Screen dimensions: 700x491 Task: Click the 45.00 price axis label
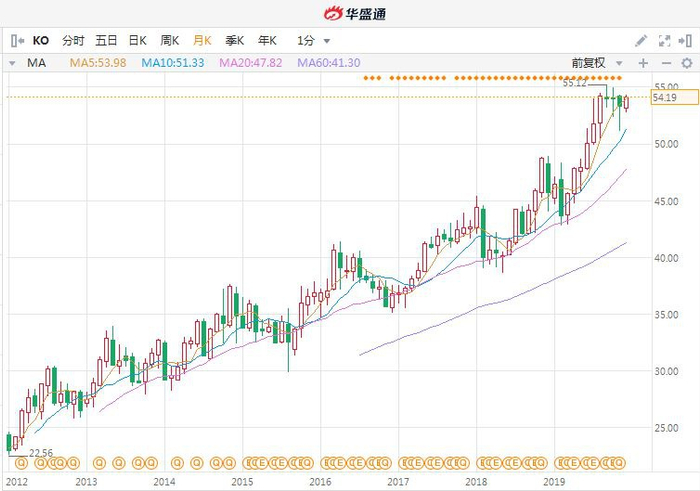(x=666, y=201)
